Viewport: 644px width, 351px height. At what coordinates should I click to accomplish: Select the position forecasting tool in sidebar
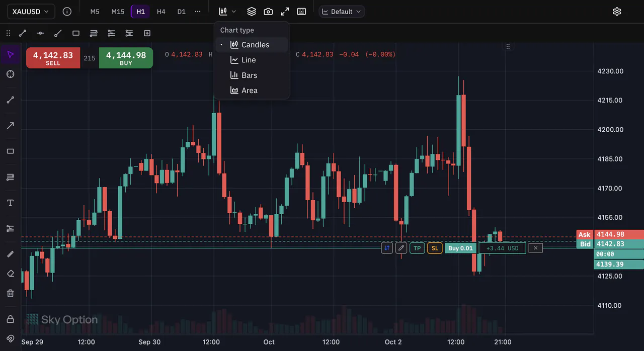tap(10, 228)
